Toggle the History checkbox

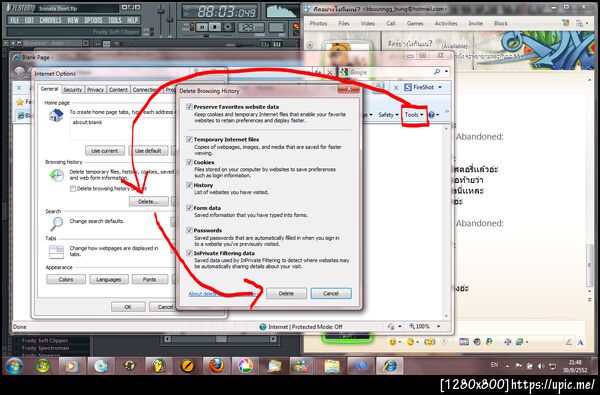point(189,185)
